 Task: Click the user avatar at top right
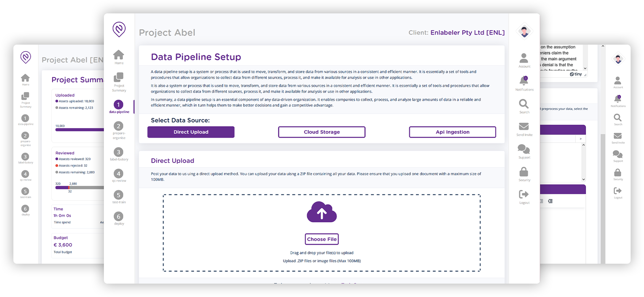tap(524, 32)
